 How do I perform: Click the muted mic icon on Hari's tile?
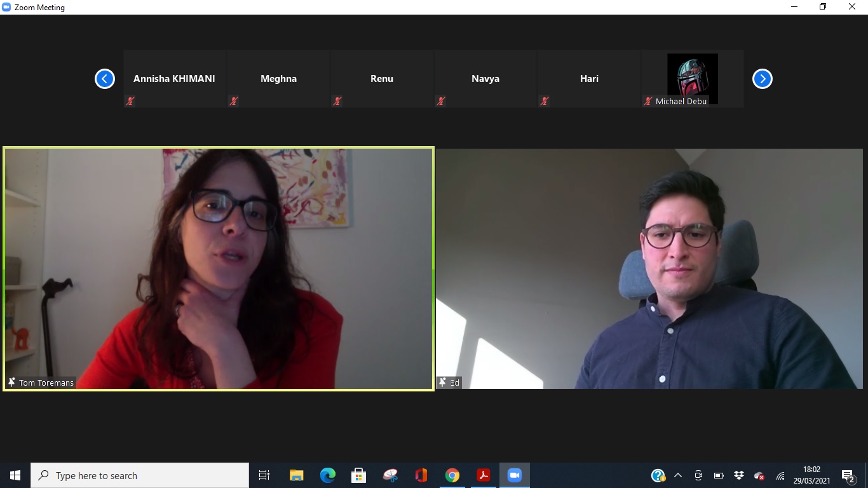(x=544, y=101)
